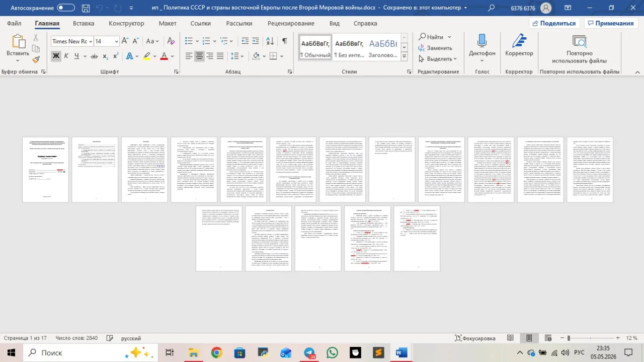Toggle bold Ж formatting
The height and width of the screenshot is (362, 644).
tap(56, 56)
